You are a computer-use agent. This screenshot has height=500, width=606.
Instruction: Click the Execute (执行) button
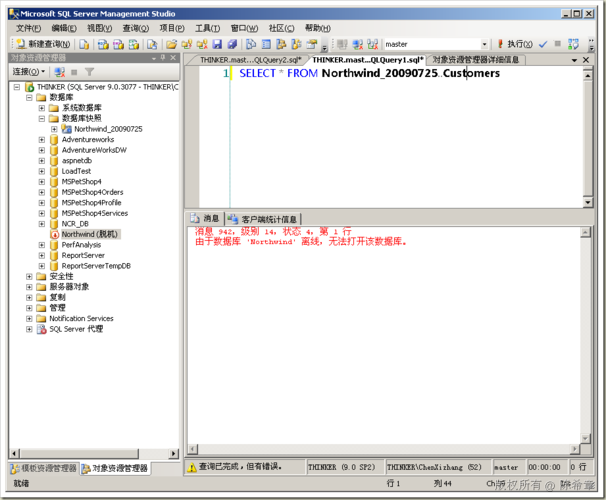pos(515,44)
